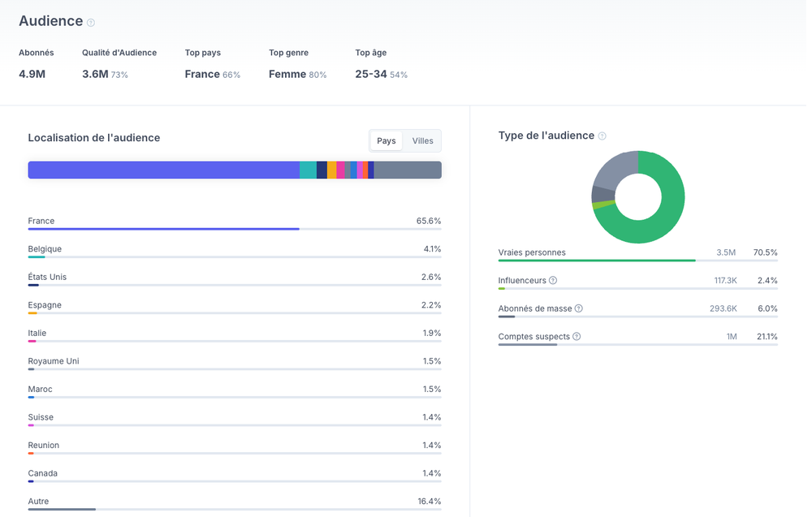Screen dimensions: 812x517
Task: Click the Vraies personnes label
Action: coord(532,252)
